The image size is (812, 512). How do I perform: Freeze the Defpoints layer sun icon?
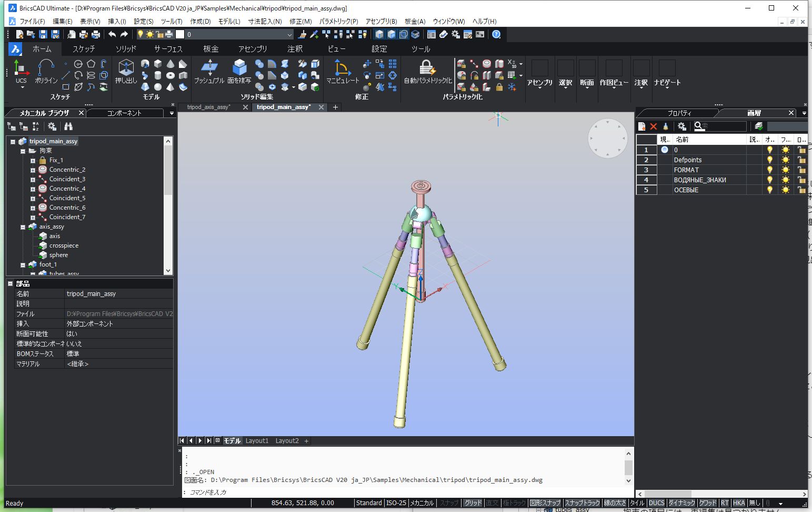point(785,160)
